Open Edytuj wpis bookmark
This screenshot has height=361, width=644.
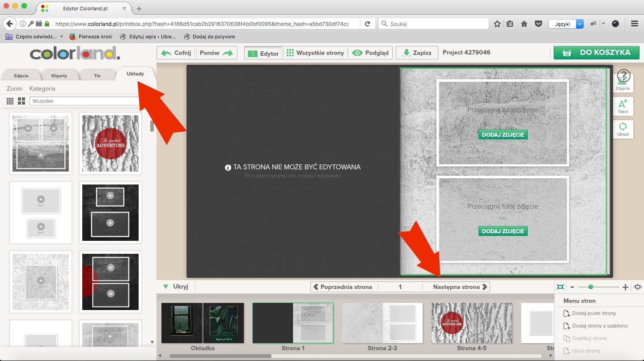[x=148, y=37]
